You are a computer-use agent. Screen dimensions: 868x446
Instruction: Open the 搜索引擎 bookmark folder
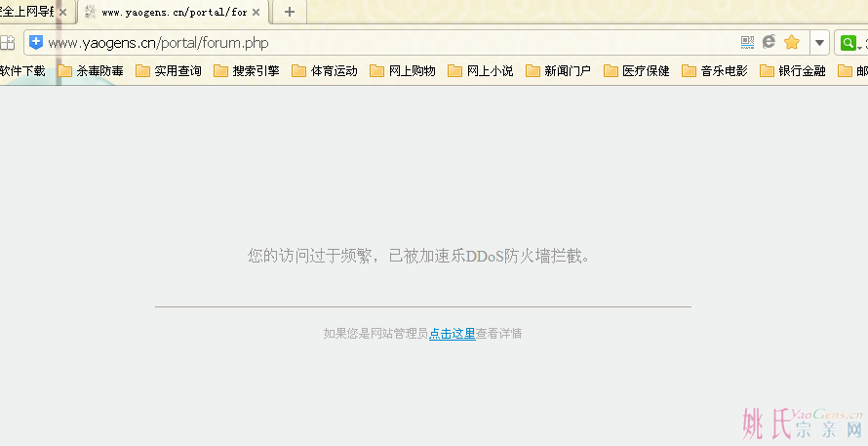(x=247, y=70)
